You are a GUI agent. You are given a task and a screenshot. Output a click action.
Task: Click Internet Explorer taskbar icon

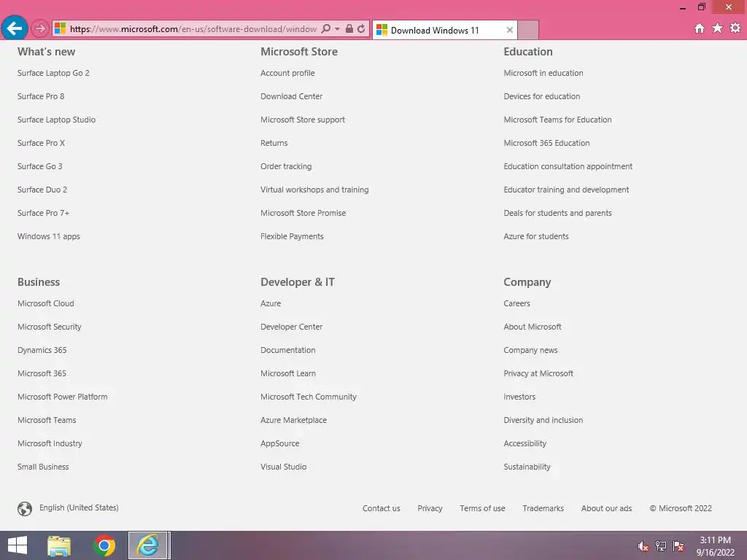pyautogui.click(x=148, y=545)
